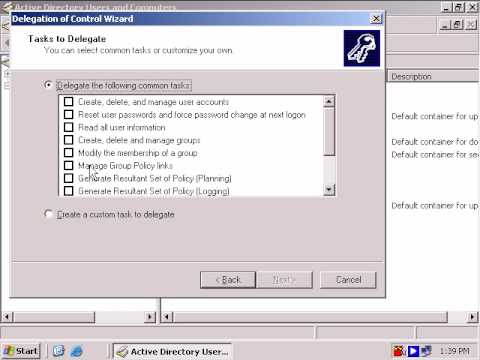Screen dimensions: 480x360
Task: Check Generate Resultant Set of Policy (Planning)
Action: [69, 178]
